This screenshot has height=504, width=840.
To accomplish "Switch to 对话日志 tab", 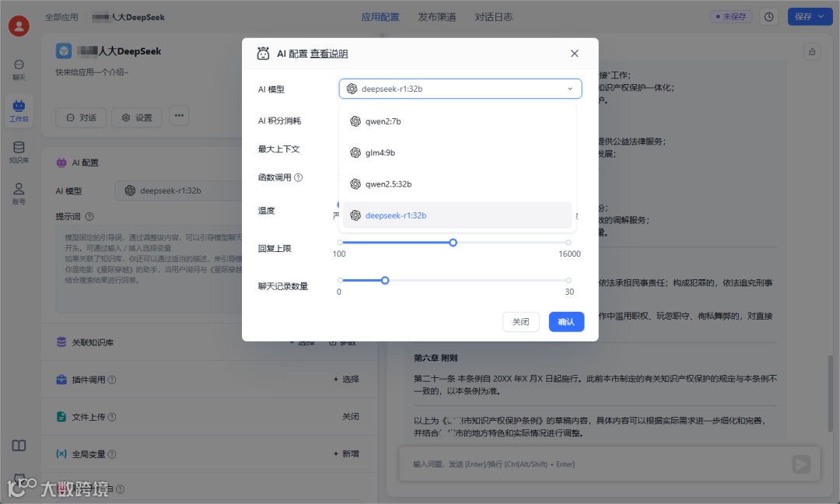I will [x=493, y=17].
